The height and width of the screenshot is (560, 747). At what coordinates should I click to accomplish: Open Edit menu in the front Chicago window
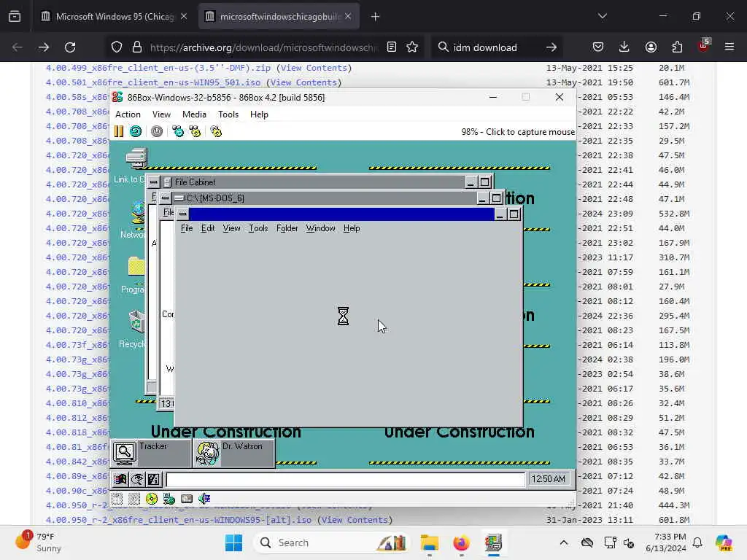click(x=208, y=228)
